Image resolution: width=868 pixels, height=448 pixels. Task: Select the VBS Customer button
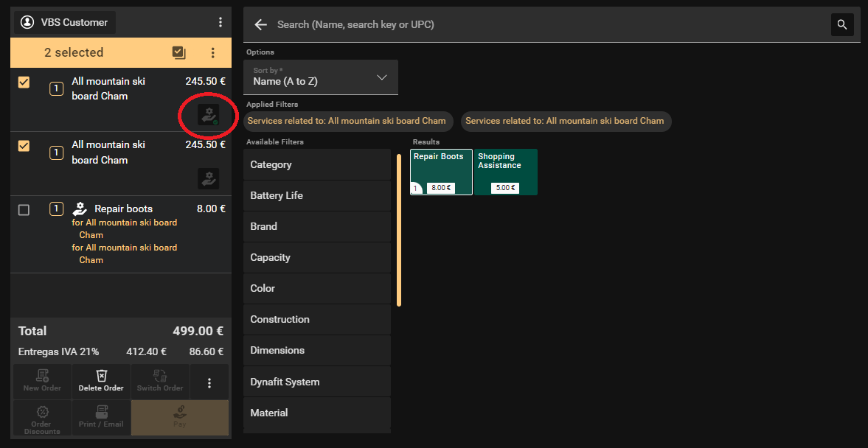click(x=65, y=23)
